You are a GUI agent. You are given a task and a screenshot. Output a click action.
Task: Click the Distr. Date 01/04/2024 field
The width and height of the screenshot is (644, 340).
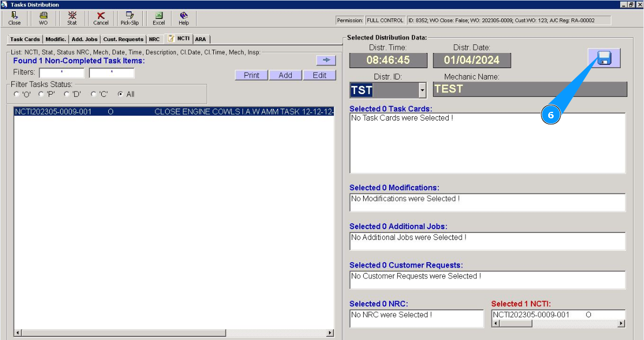pos(472,61)
